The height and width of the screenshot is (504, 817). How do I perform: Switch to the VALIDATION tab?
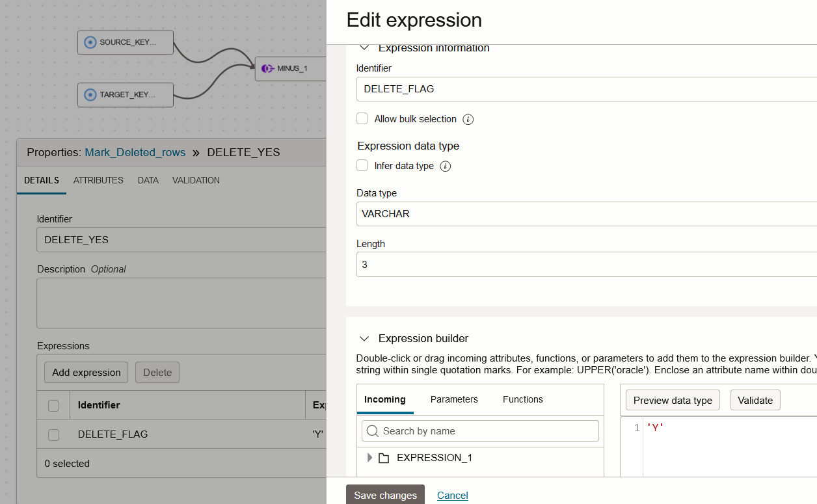195,180
